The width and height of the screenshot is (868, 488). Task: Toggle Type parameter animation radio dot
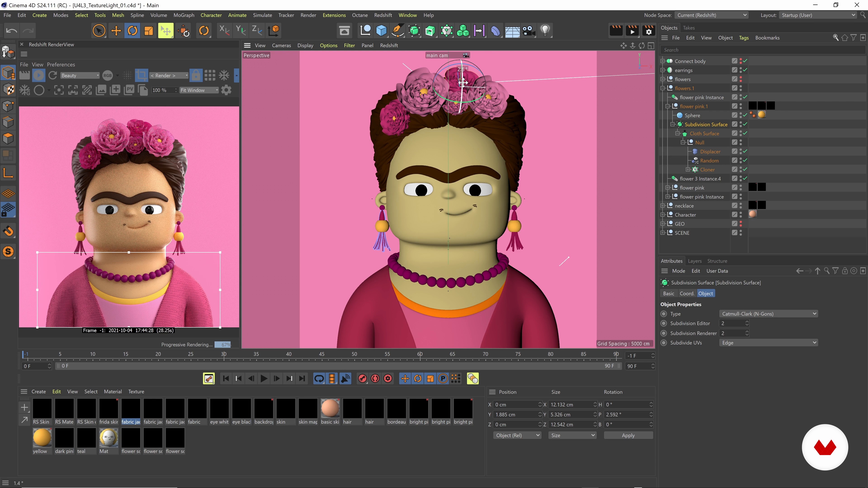click(x=664, y=314)
